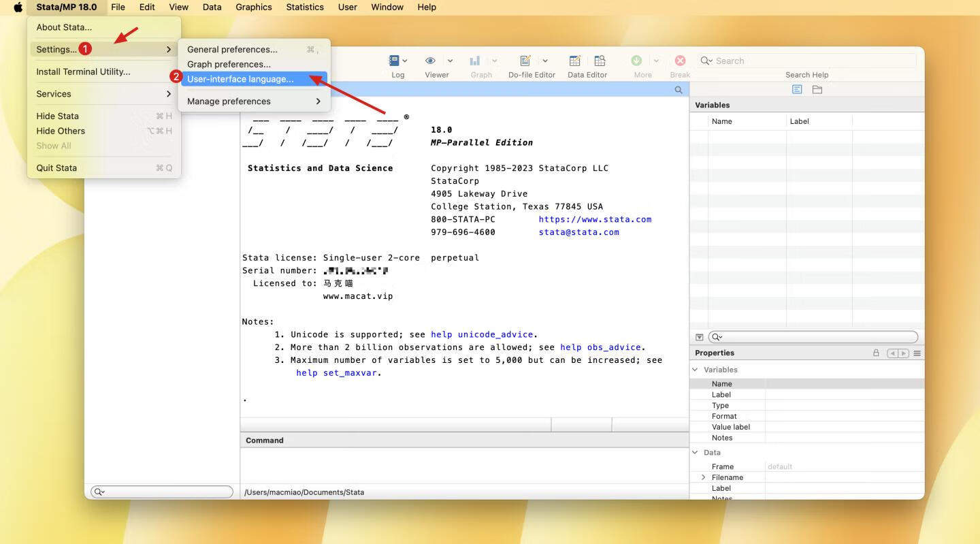Open Graph preferences menu item
Screen dimensions: 980x544
tap(254, 64)
